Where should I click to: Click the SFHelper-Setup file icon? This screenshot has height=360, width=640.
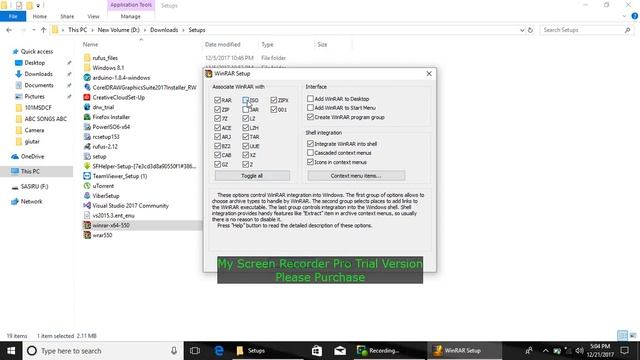(x=87, y=166)
